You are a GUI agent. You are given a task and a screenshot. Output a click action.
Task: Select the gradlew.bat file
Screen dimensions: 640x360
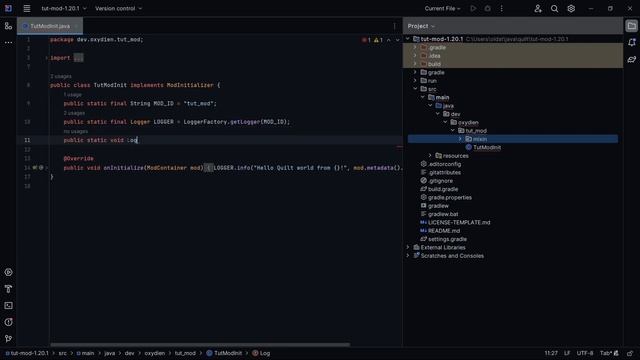tap(443, 214)
